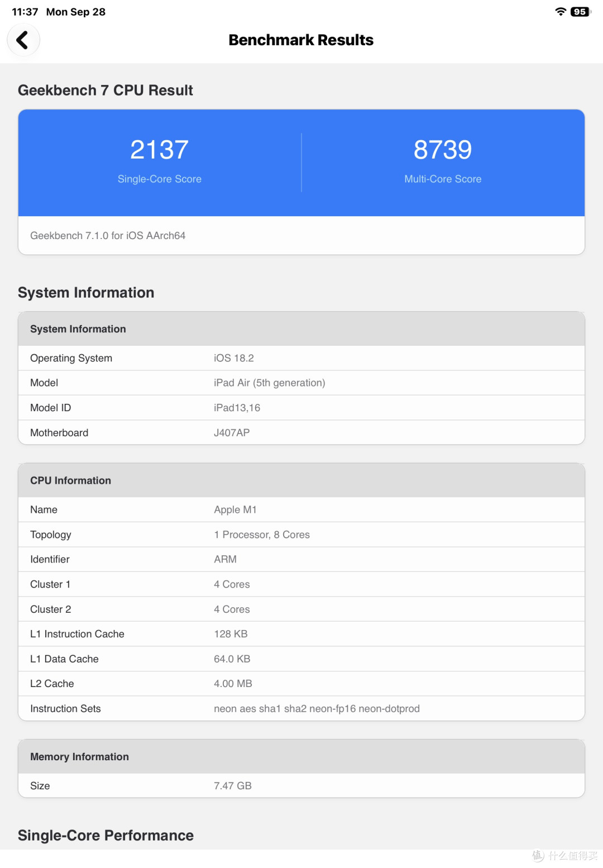Tap the Name row label
This screenshot has height=868, width=603.
click(x=44, y=509)
